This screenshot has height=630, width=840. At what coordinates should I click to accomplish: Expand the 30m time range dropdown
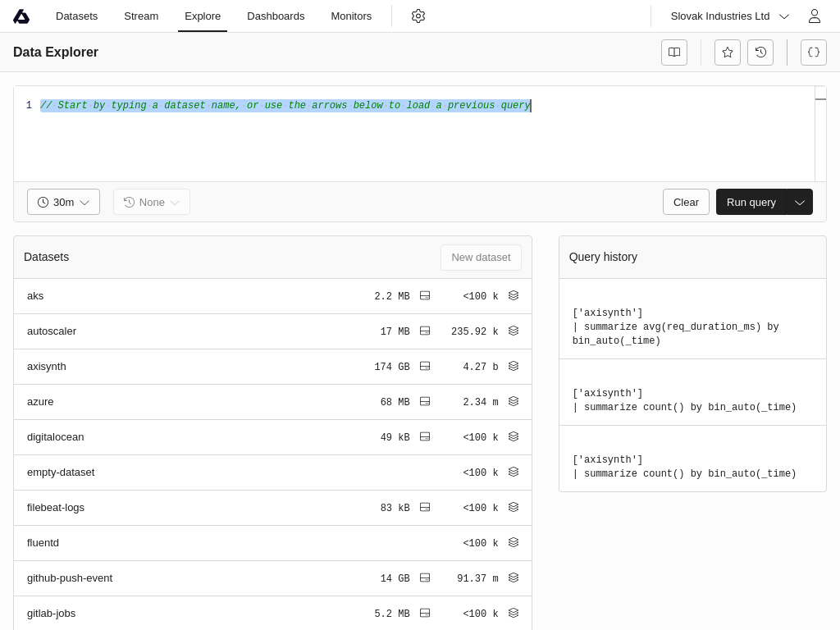pos(63,203)
